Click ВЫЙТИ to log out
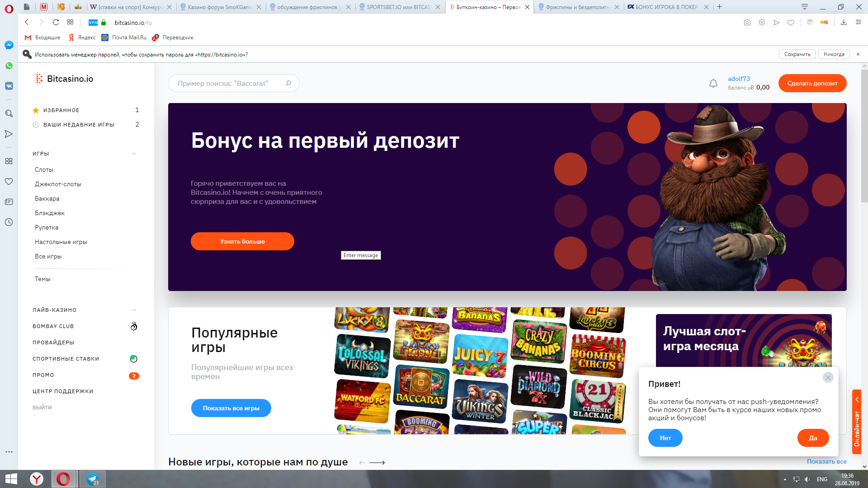 [42, 408]
